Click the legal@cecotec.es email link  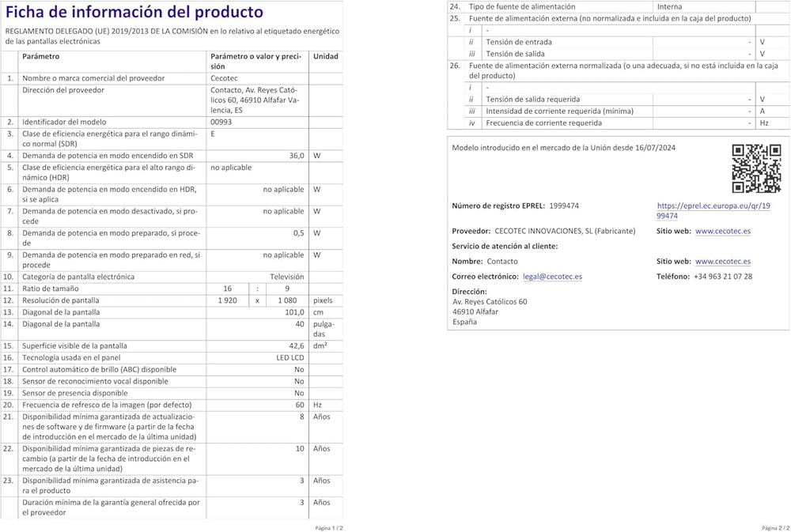coord(552,277)
